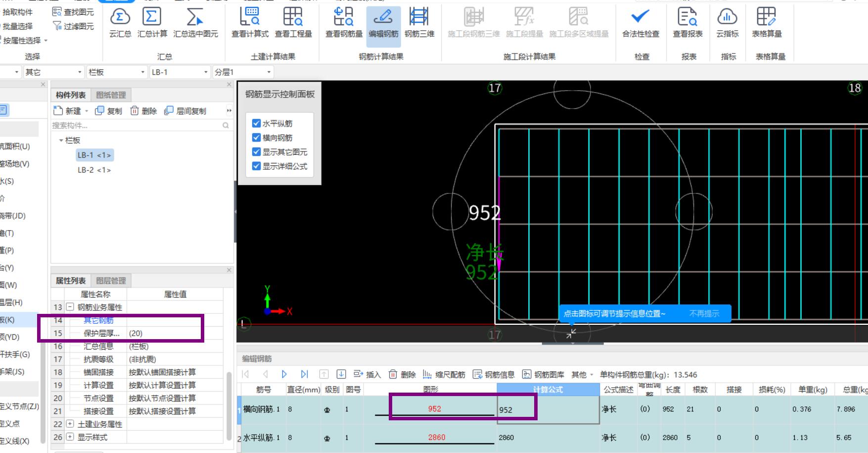
Task: Toggle 横向钢筋 checkbox
Action: [256, 138]
